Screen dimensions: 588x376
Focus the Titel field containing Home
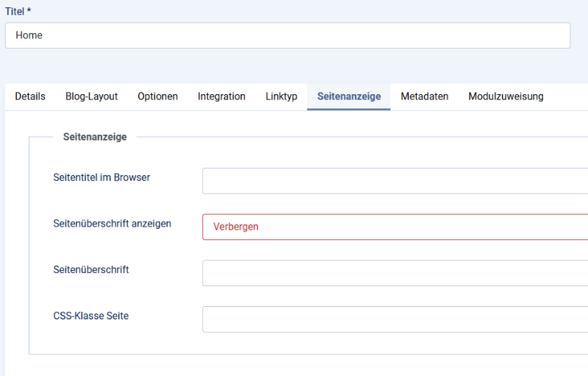click(x=287, y=35)
